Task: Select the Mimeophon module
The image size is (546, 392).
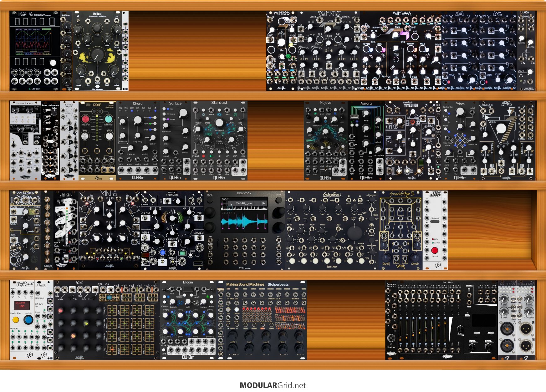Action: point(413,140)
